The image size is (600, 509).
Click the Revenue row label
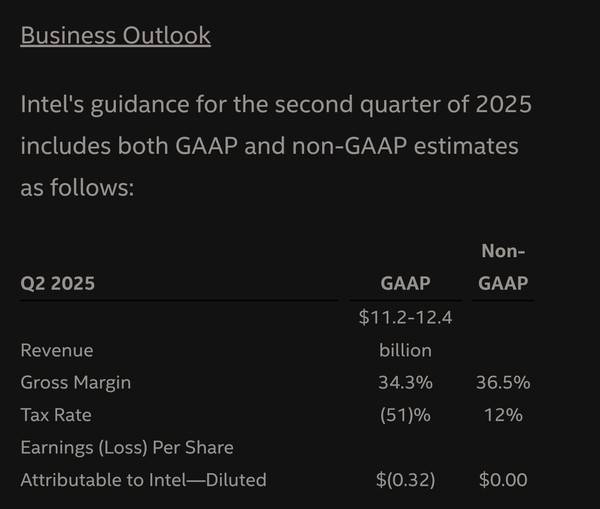tap(57, 351)
